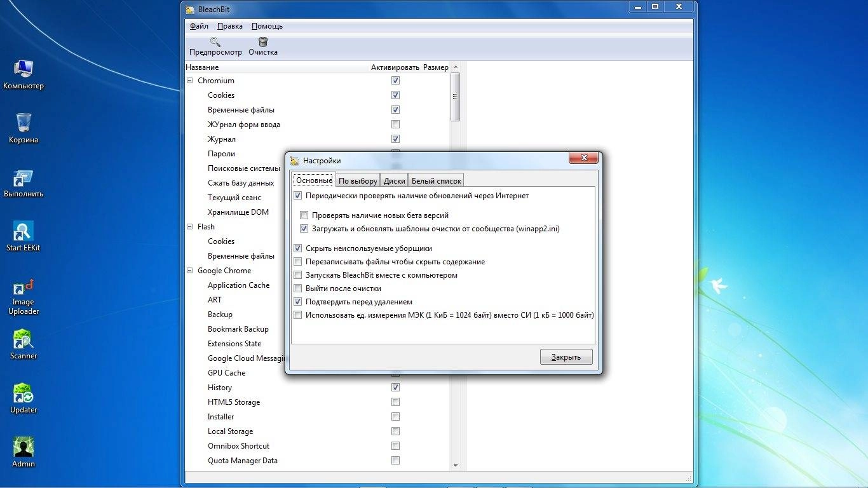Enable Запускать BleachBit вместе с компьютером
This screenshot has height=488, width=868.
coord(298,275)
